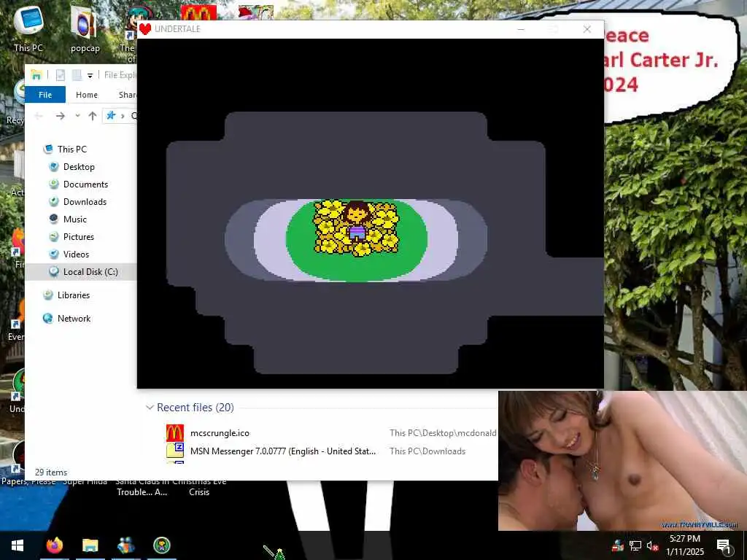The image size is (747, 560).
Task: Go up one folder level with the up arrow
Action: [93, 116]
